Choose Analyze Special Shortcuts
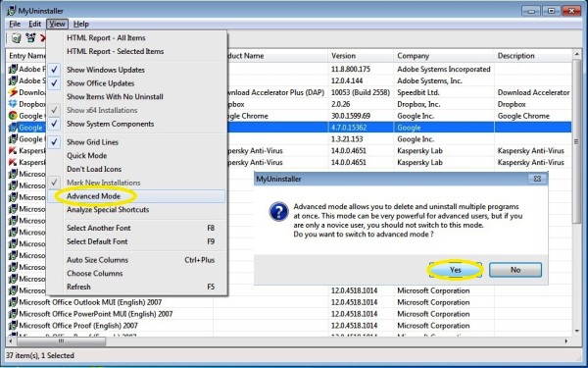 137,210
